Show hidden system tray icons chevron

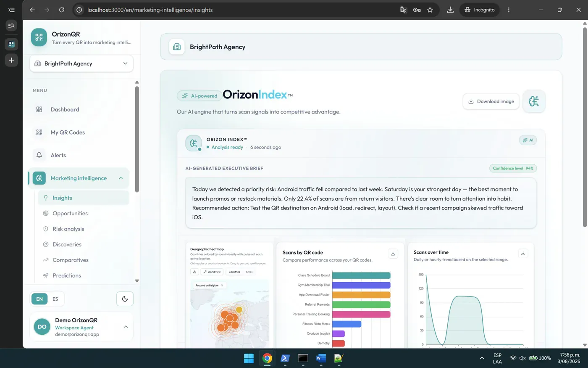click(x=482, y=358)
